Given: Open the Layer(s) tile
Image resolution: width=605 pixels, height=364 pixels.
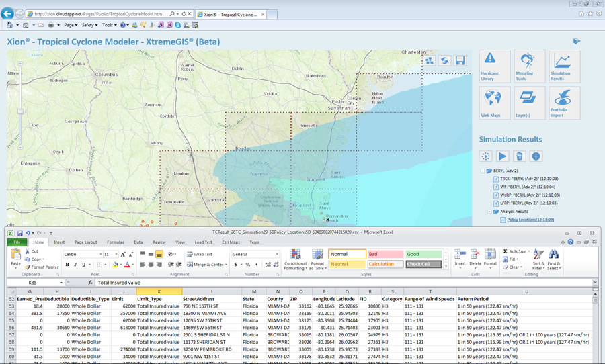Looking at the screenshot, I should [530, 103].
